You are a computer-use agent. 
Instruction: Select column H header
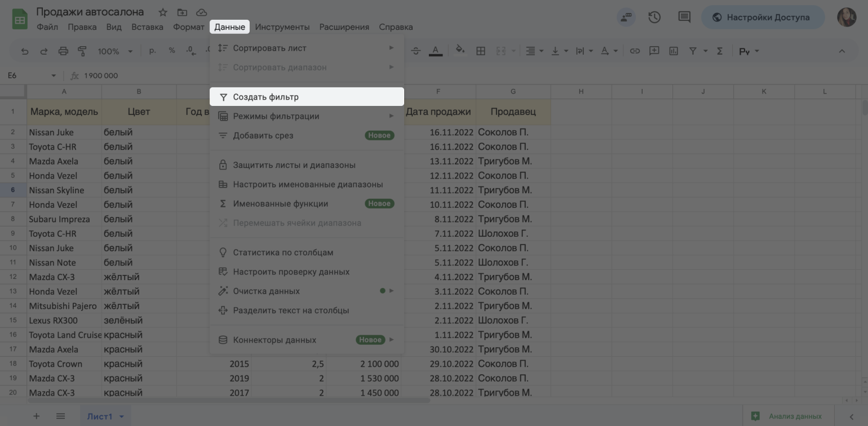click(x=581, y=91)
